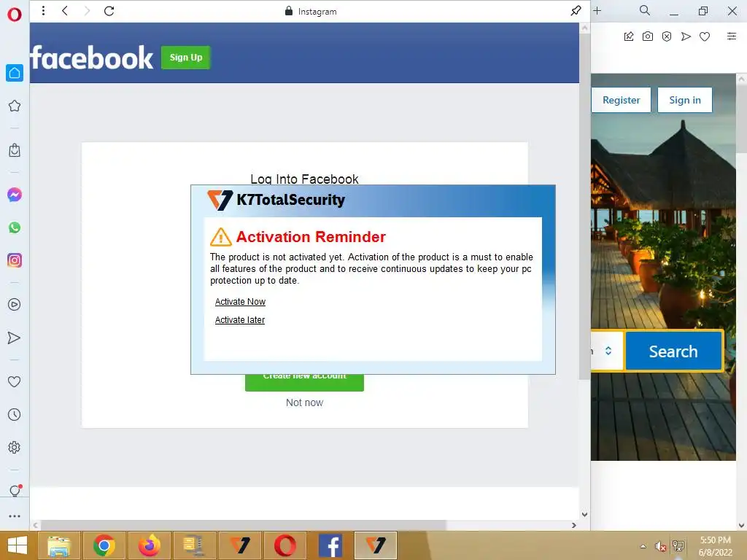
Task: Open WhatsApp in Opera sidebar
Action: click(15, 227)
